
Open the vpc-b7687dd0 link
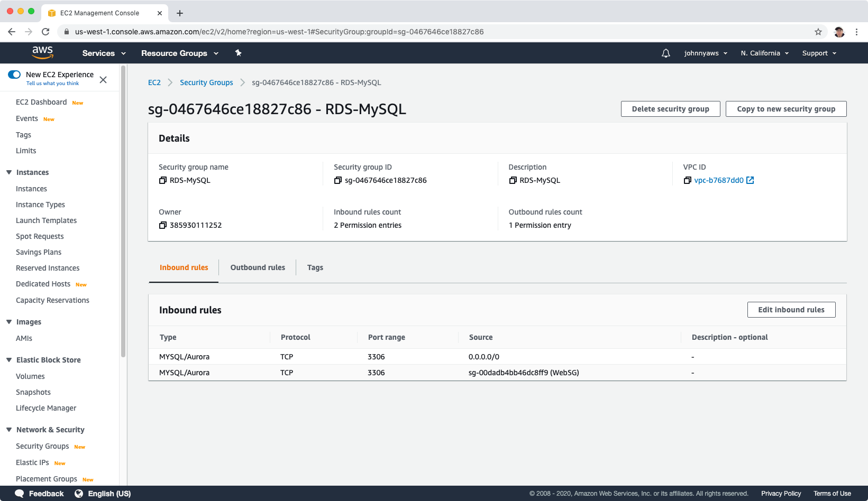719,180
